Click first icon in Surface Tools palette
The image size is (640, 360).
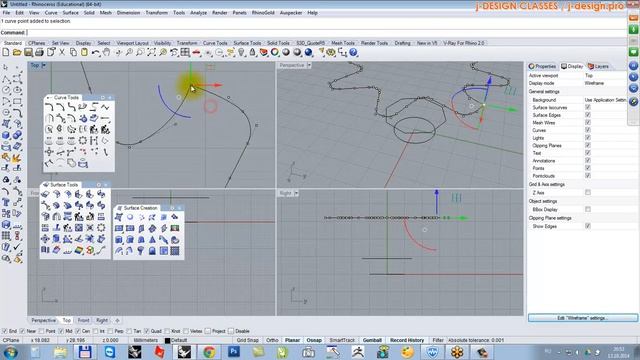pos(45,194)
